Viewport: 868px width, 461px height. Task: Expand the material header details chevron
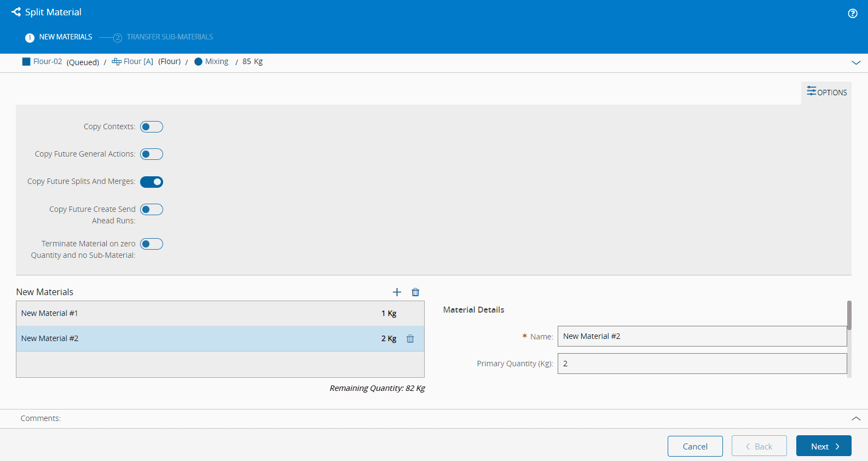pyautogui.click(x=856, y=63)
